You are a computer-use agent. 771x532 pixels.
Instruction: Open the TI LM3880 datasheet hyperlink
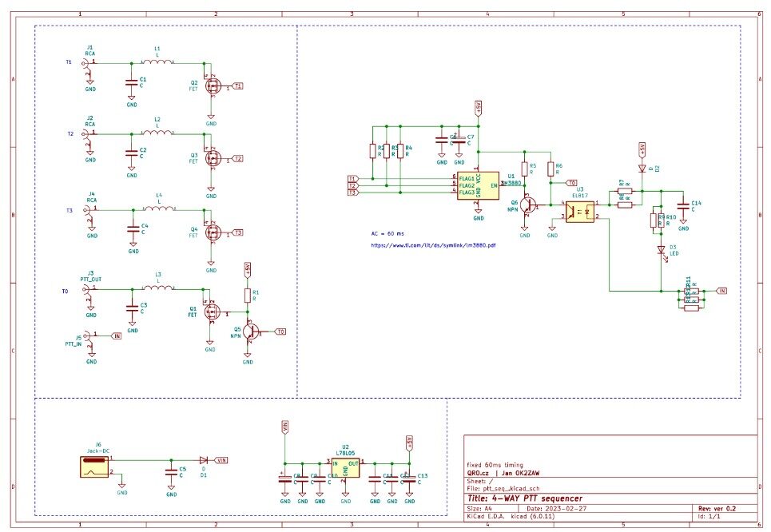[434, 244]
